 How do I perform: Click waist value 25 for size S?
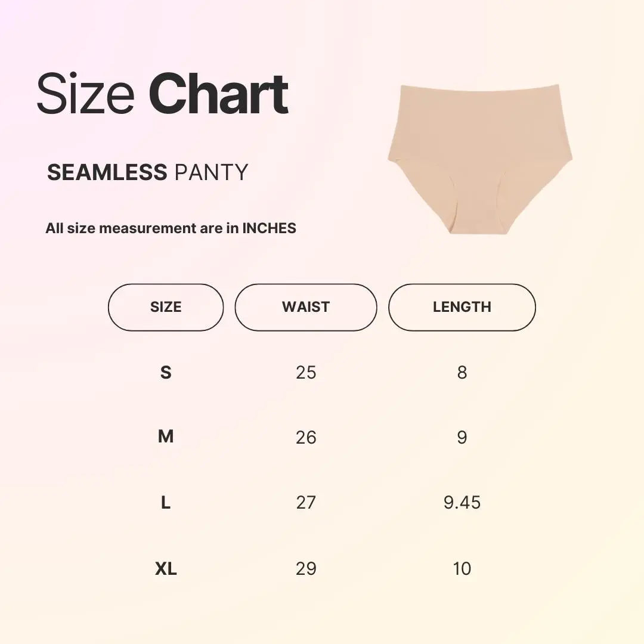click(306, 373)
